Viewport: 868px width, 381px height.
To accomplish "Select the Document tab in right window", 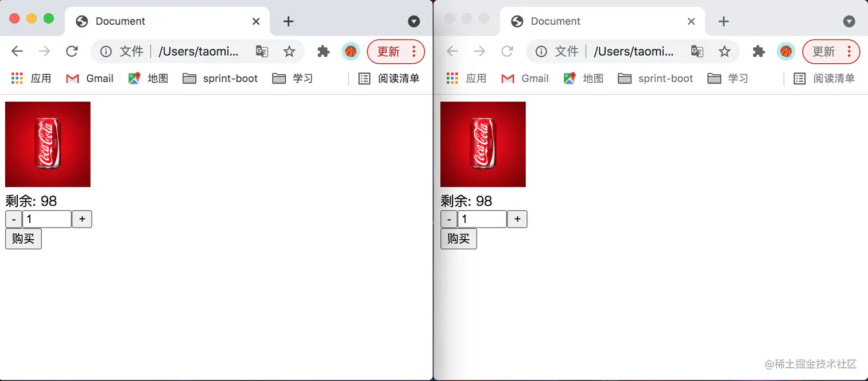I will 602,21.
